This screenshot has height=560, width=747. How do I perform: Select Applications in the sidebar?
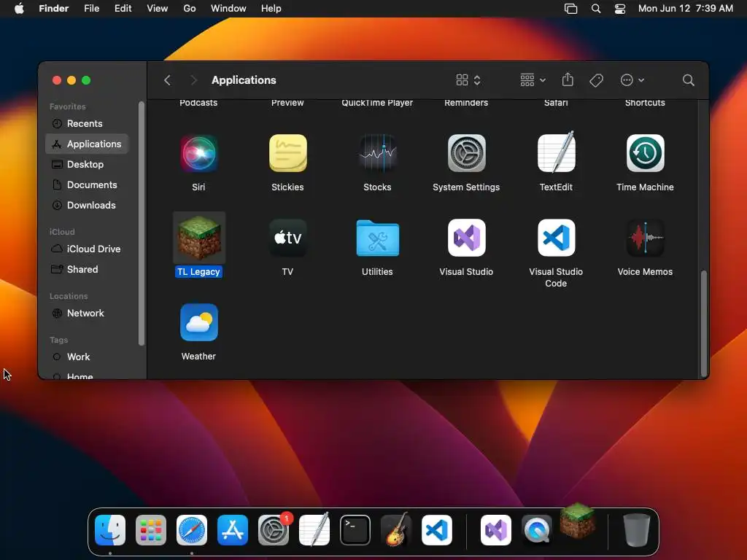[87, 144]
